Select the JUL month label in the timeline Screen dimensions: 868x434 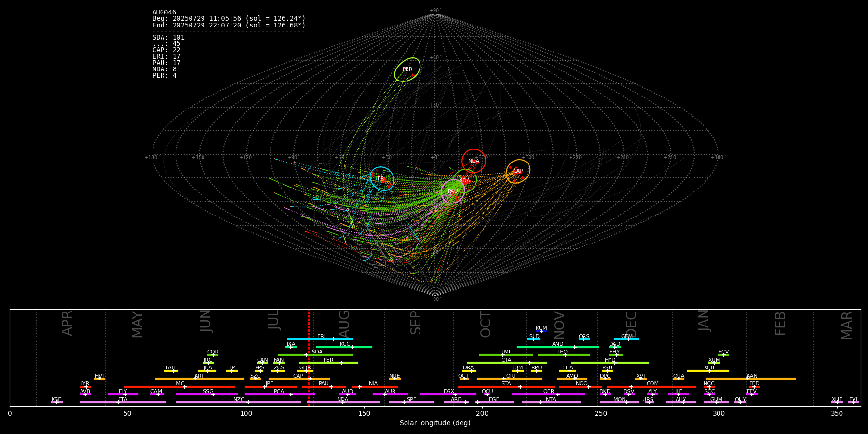(x=273, y=319)
